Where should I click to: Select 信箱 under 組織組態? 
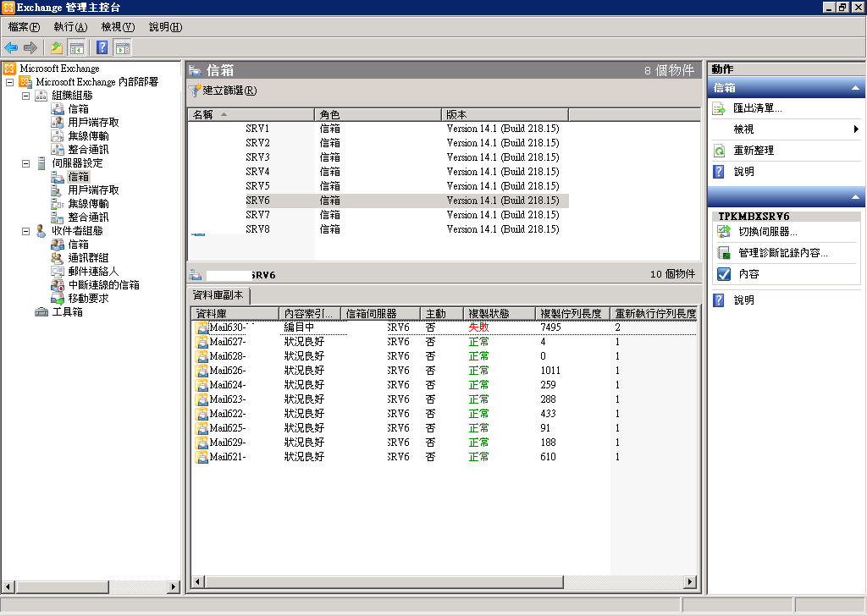tap(79, 109)
